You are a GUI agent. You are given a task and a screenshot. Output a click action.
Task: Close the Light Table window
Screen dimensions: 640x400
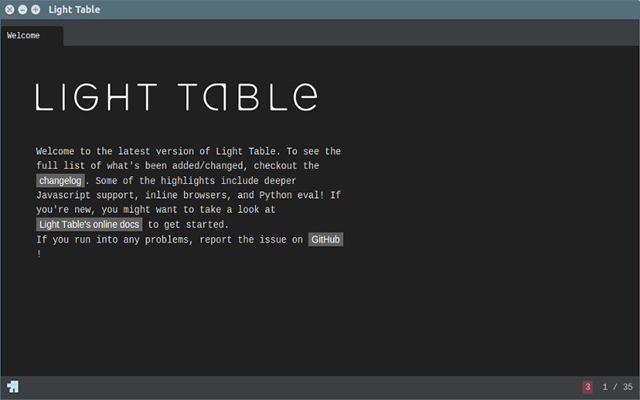(10, 9)
